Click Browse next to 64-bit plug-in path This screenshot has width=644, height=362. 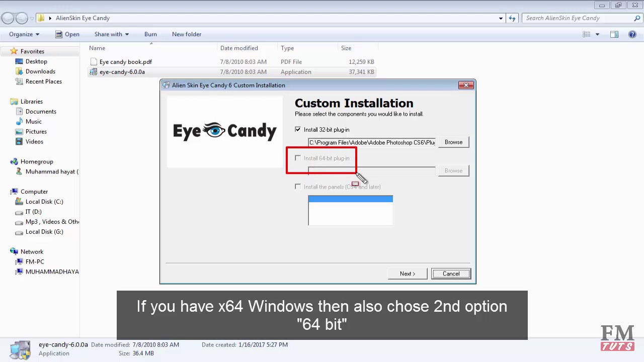(x=453, y=171)
